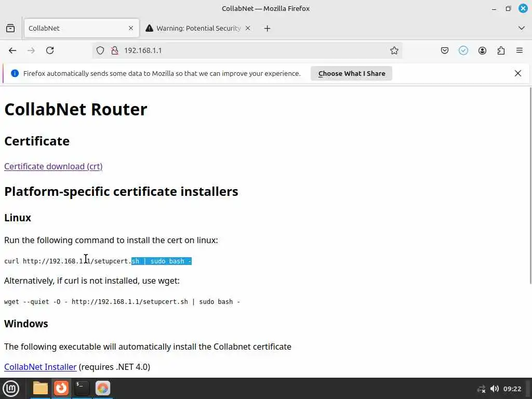The image size is (532, 399).
Task: Dismiss the Firefox data notification bar
Action: (x=518, y=73)
